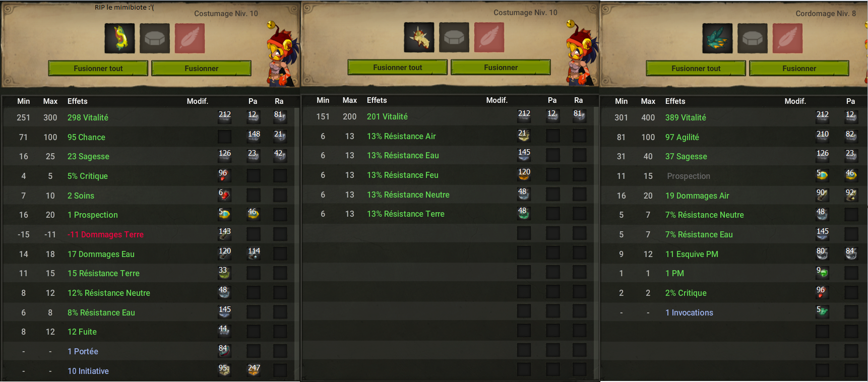The height and width of the screenshot is (382, 868).
Task: Select the 114 Pa rune for Dommages Eau
Action: click(254, 253)
